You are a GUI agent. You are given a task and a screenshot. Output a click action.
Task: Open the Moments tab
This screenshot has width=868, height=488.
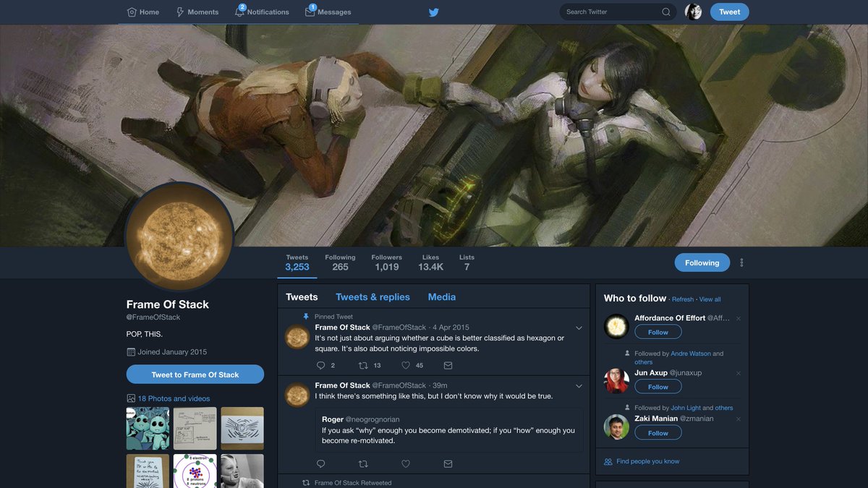pos(197,12)
